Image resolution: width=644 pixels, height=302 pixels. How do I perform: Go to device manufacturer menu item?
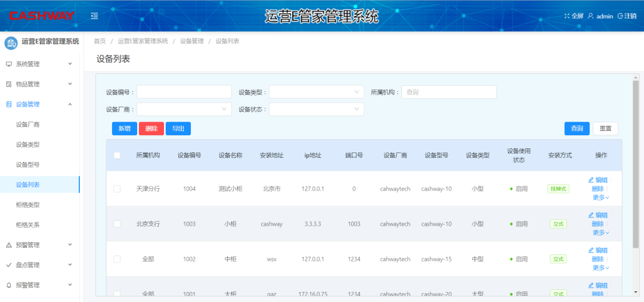tap(28, 124)
